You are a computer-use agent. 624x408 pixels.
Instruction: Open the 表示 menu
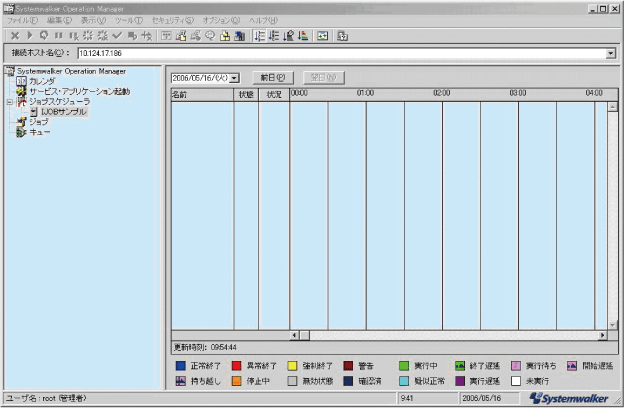coord(94,20)
